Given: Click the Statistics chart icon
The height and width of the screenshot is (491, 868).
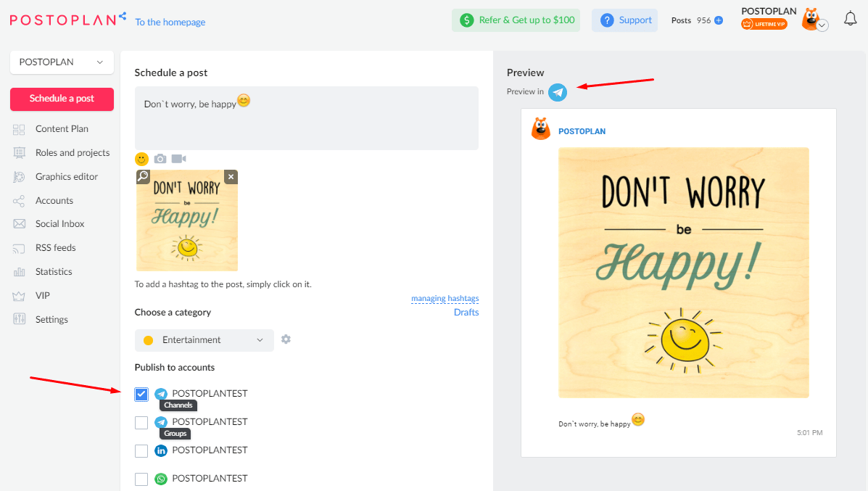Looking at the screenshot, I should (19, 272).
